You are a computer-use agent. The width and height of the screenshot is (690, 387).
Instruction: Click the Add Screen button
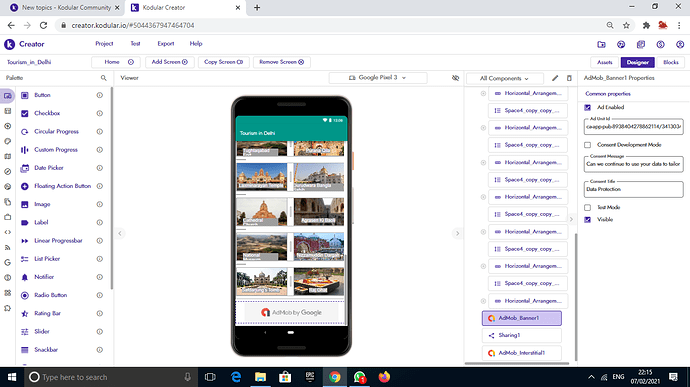tap(169, 62)
